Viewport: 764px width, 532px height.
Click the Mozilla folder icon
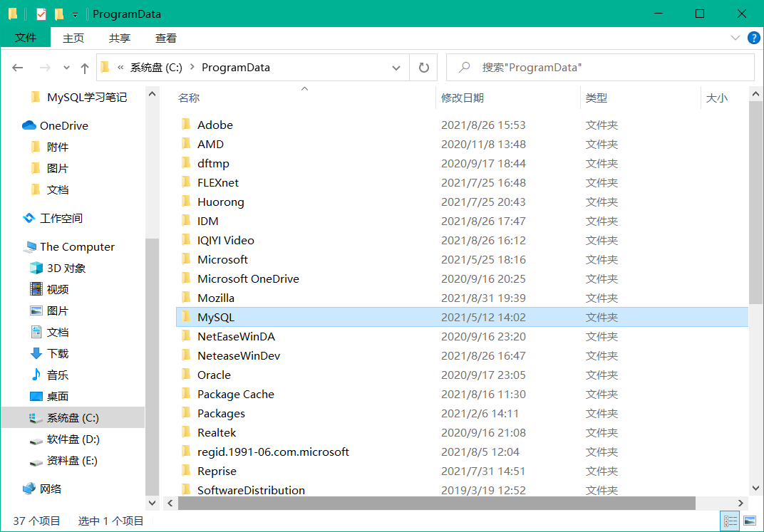point(185,298)
